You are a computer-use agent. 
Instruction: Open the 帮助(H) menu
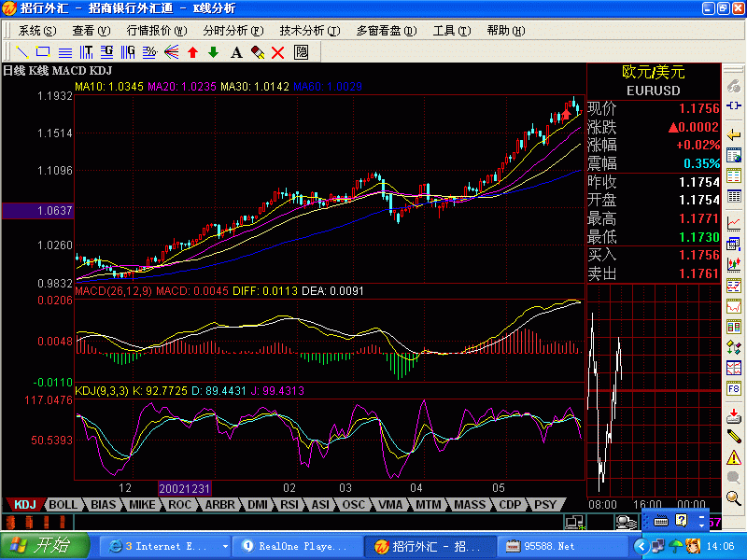click(x=506, y=31)
